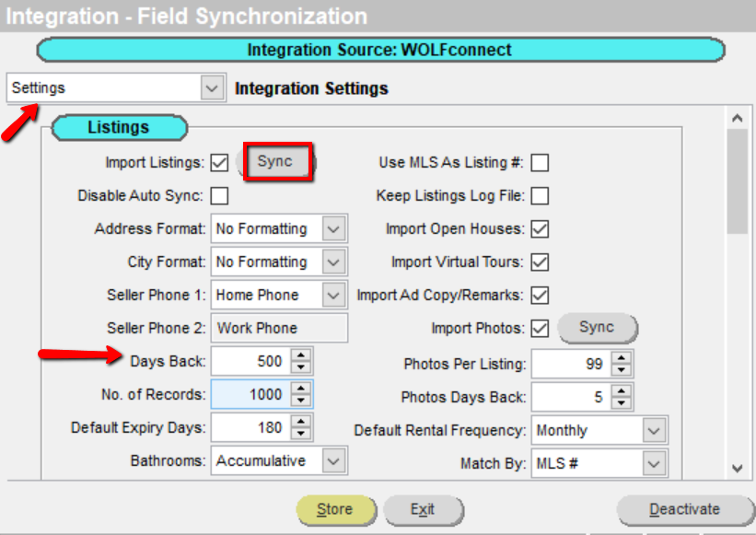
Task: Enable Disable Auto Sync
Action: click(219, 194)
